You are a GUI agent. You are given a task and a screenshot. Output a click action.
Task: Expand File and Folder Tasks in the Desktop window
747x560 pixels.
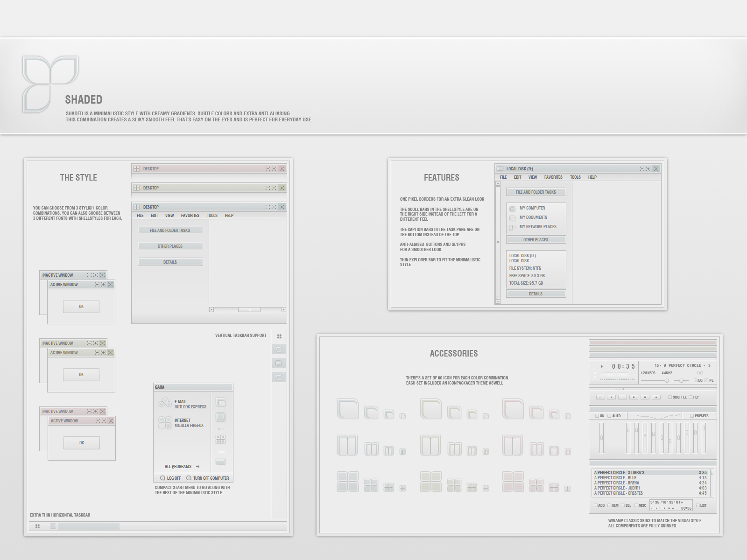(x=170, y=230)
